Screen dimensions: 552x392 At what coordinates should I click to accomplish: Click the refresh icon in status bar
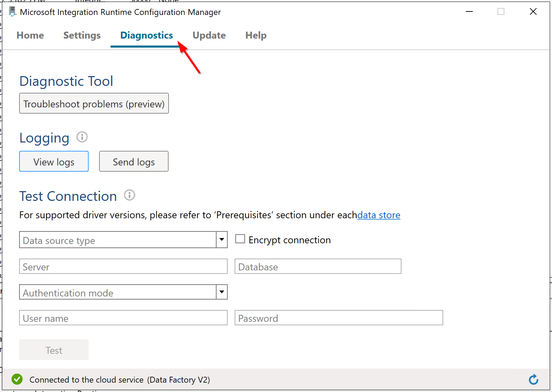tap(534, 379)
